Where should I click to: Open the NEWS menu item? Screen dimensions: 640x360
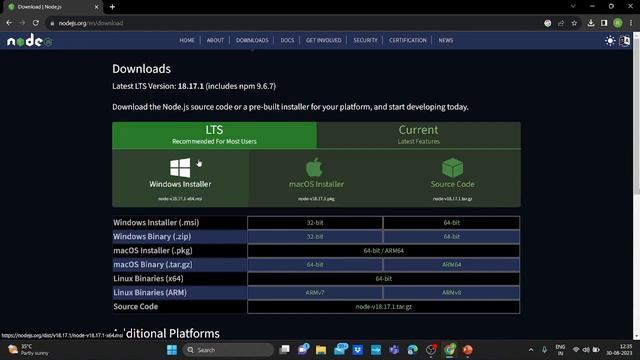point(446,40)
